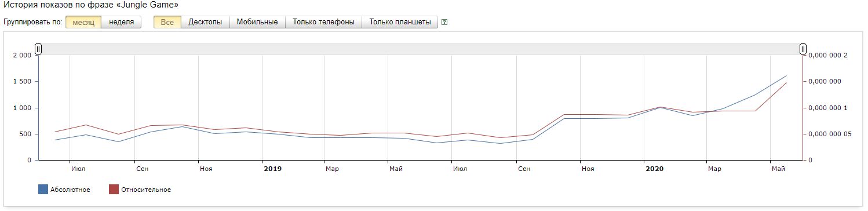Filter by «Десктопы»
Image resolution: width=868 pixels, height=211 pixels.
(205, 22)
